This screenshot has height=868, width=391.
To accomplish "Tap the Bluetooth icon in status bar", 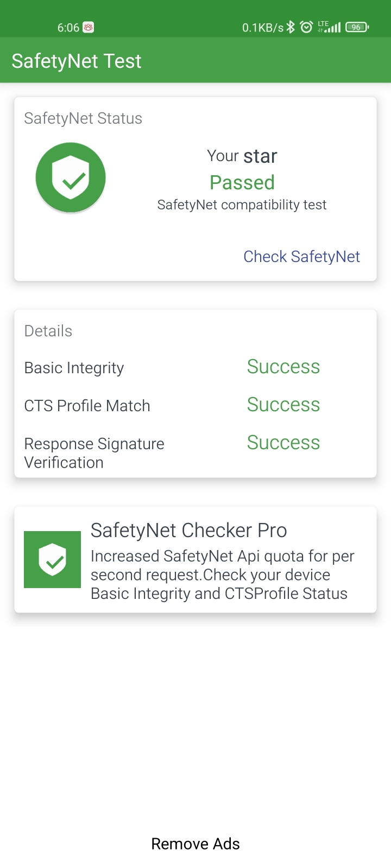I will [291, 27].
